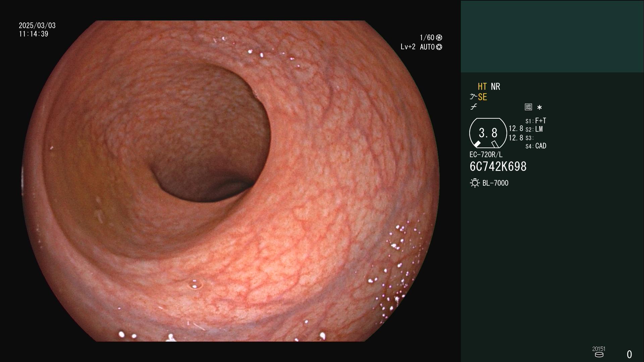
Task: Click the lower 12.8 value
Action: pyautogui.click(x=516, y=138)
